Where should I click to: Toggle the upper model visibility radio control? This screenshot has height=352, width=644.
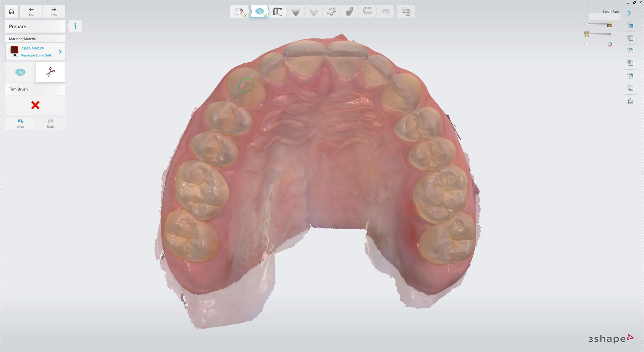(x=587, y=24)
